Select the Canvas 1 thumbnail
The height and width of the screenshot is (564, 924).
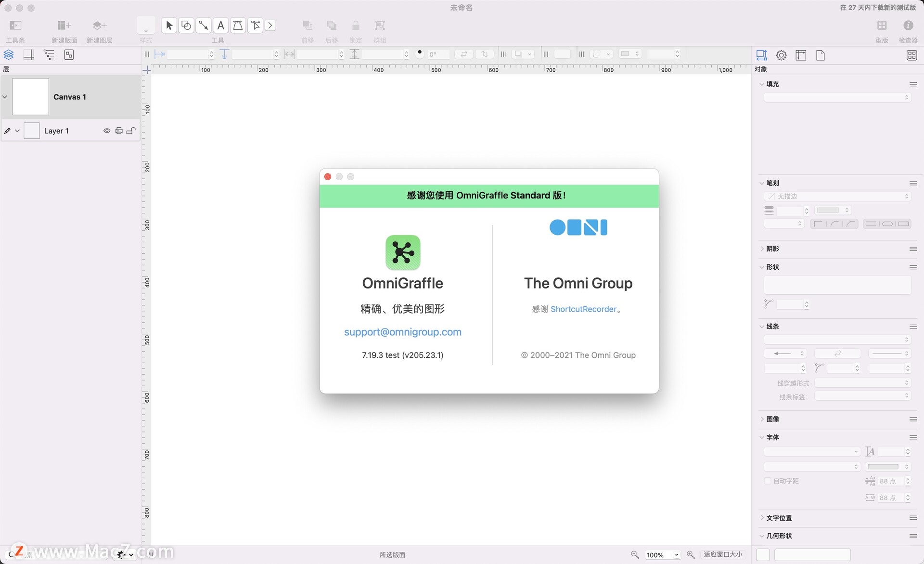pos(30,97)
